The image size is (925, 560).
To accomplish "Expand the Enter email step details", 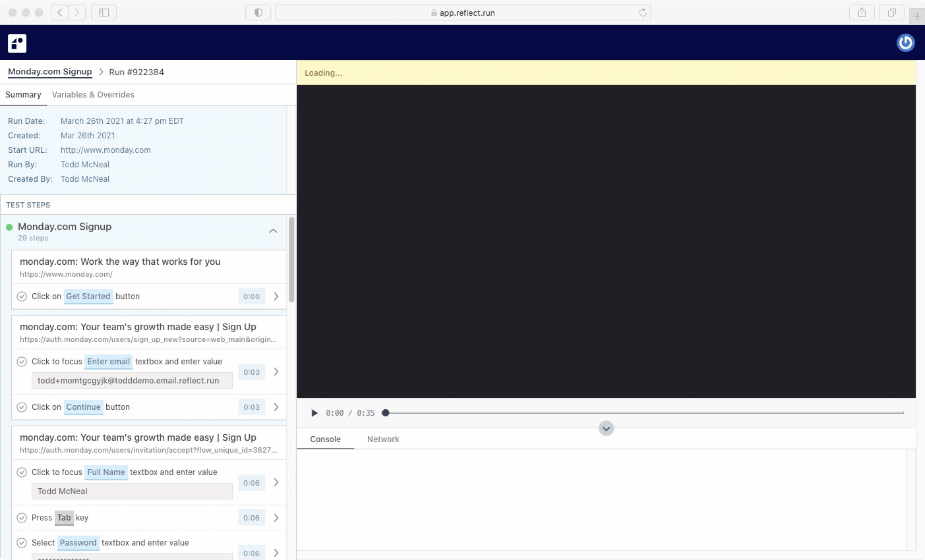I will pos(276,372).
